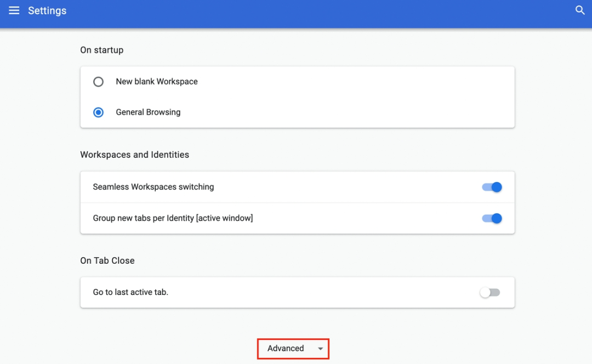Click the New blank Workspace label text
This screenshot has width=592, height=364.
(x=156, y=81)
